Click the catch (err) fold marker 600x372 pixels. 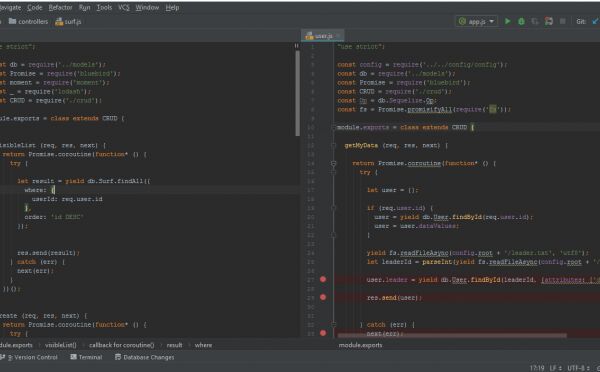click(333, 325)
